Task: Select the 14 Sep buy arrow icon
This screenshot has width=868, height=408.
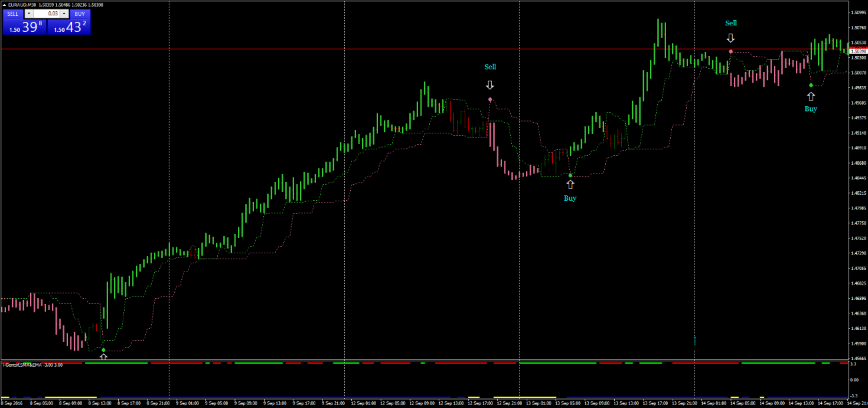Action: (811, 96)
